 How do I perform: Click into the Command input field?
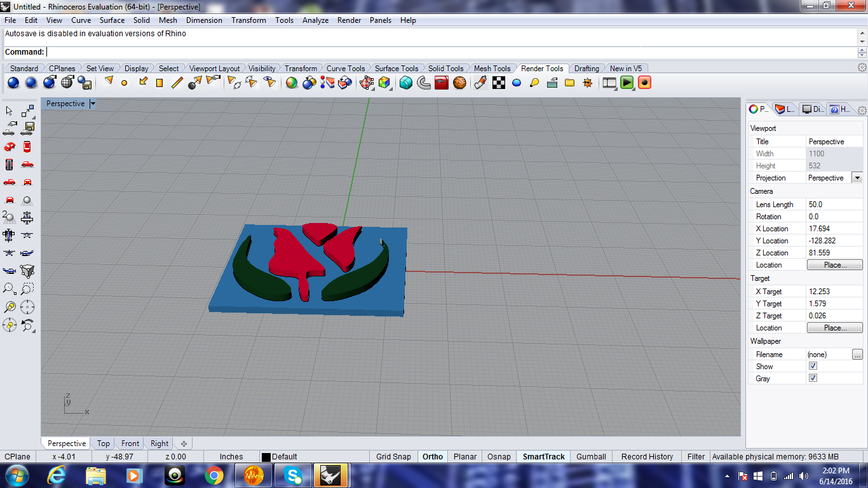click(x=451, y=52)
